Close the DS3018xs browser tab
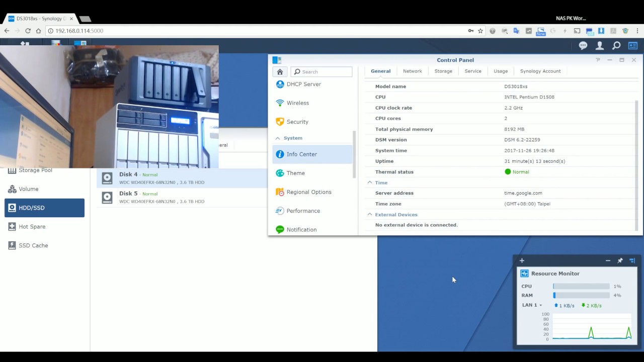 point(71,19)
